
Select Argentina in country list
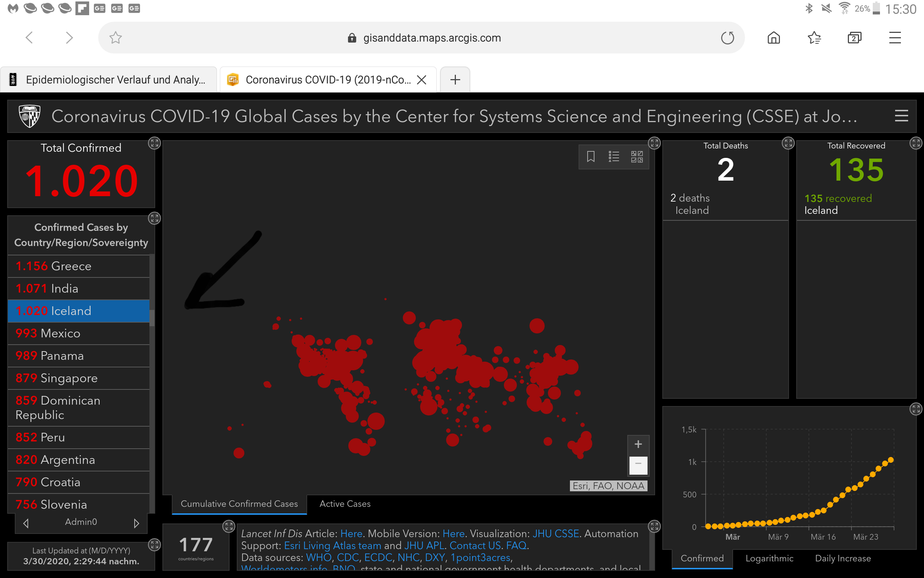[78, 460]
